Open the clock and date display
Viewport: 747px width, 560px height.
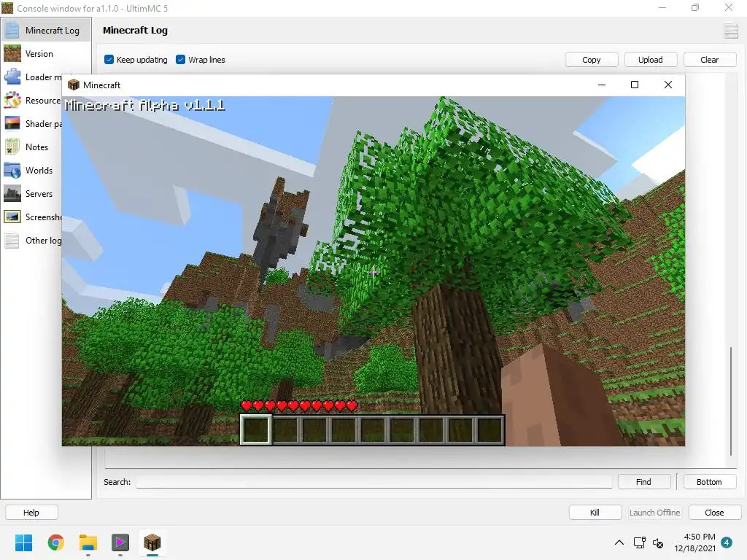[x=695, y=542]
